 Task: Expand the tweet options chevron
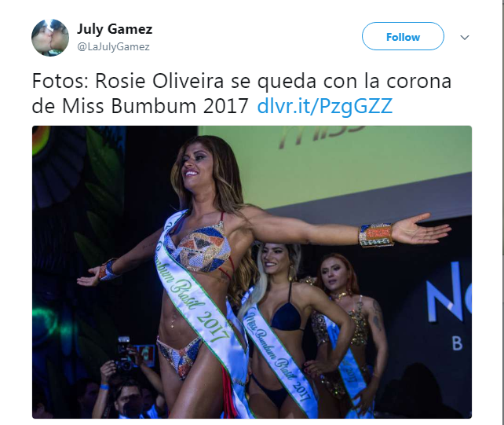[x=465, y=38]
